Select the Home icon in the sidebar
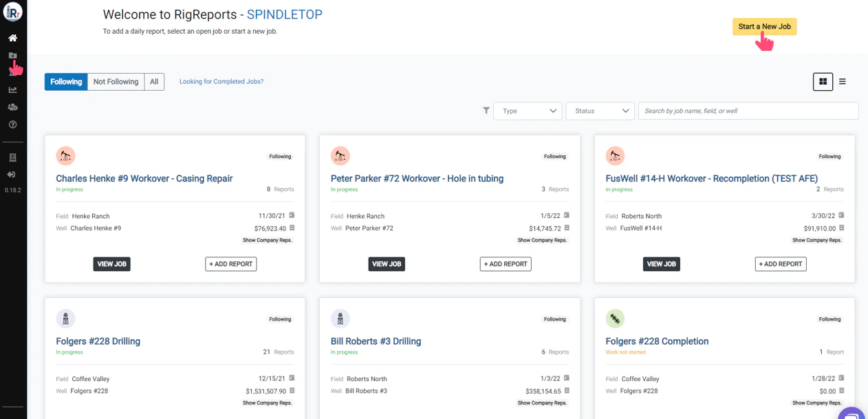Image resolution: width=868 pixels, height=419 pixels. pos(12,38)
